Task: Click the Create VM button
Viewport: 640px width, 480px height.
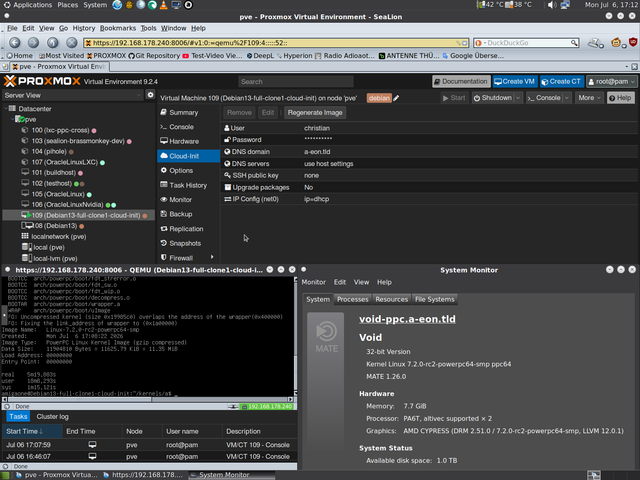Action: coord(515,82)
